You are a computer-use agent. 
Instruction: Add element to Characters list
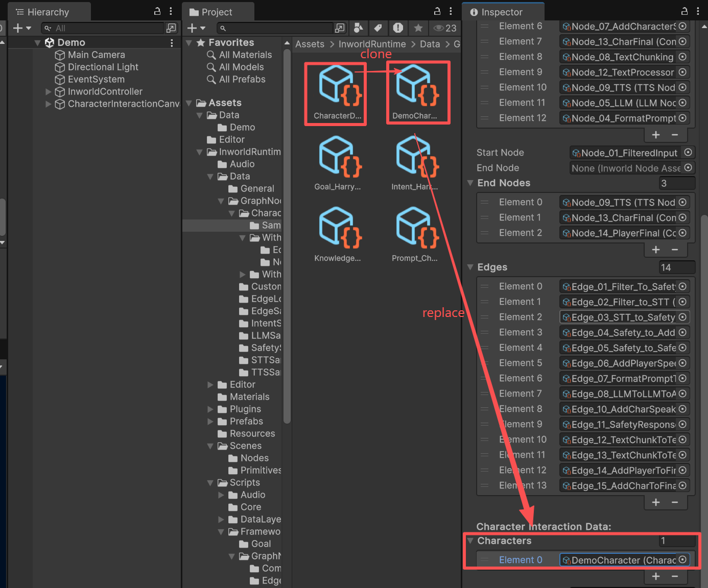point(656,576)
